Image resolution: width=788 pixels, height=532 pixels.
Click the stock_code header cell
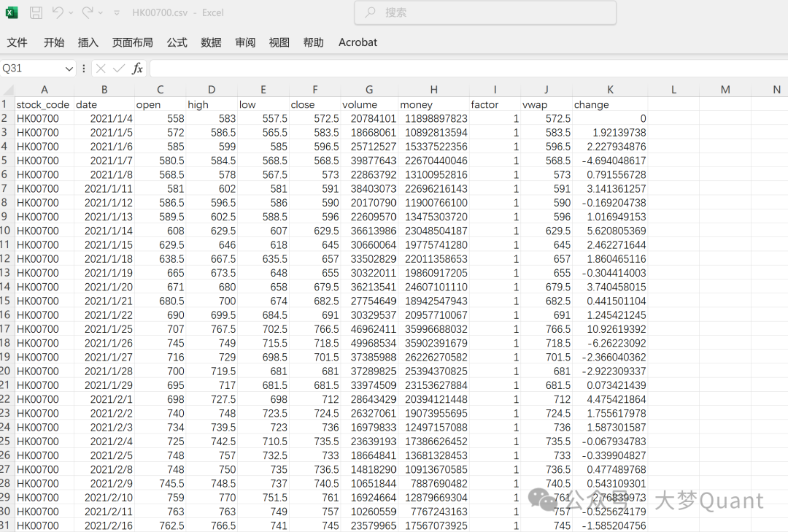[45, 104]
